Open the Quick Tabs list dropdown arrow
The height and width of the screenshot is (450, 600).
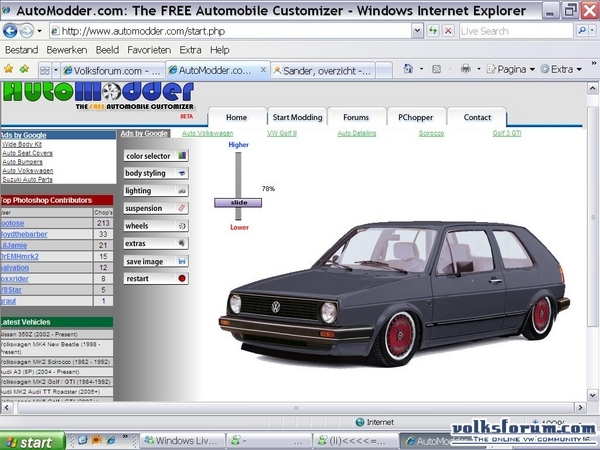[56, 70]
